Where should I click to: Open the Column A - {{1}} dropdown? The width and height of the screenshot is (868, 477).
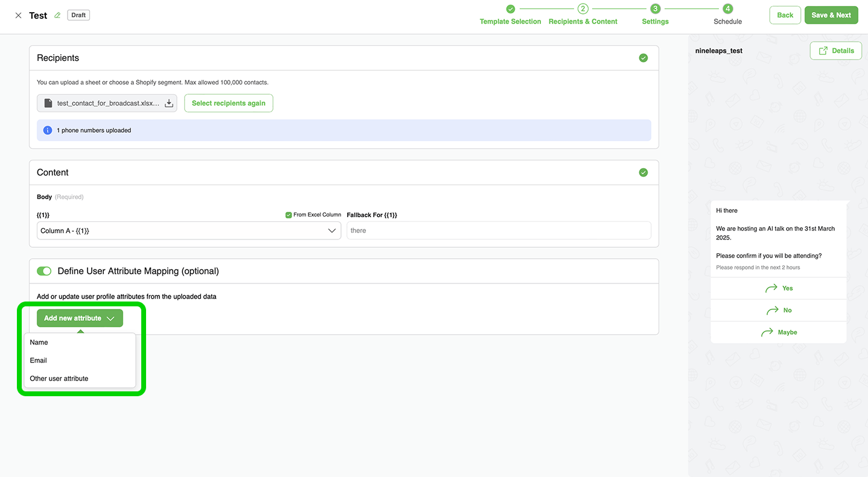(189, 231)
